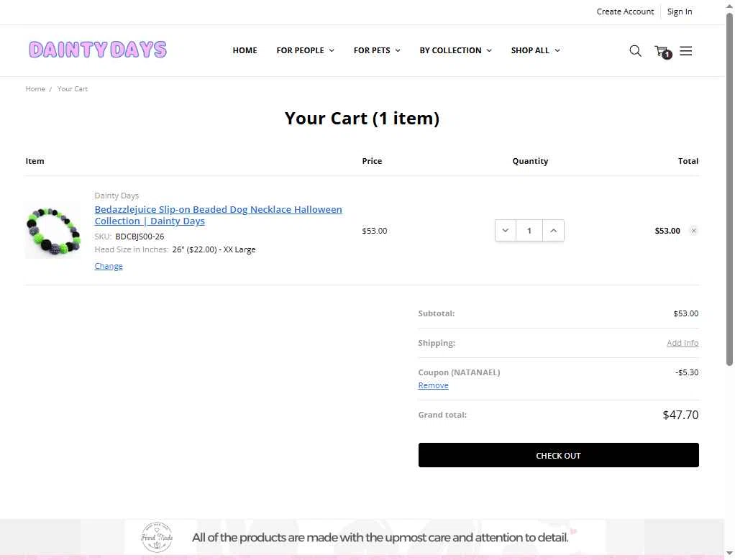Click Add Info for shipping
Viewport: 735px width, 560px height.
coord(682,343)
